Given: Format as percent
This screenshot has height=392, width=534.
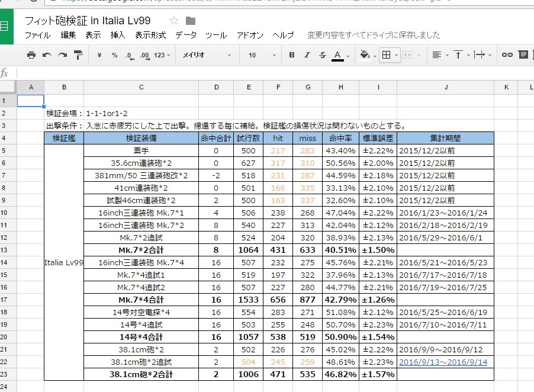Looking at the screenshot, I should click(x=114, y=55).
